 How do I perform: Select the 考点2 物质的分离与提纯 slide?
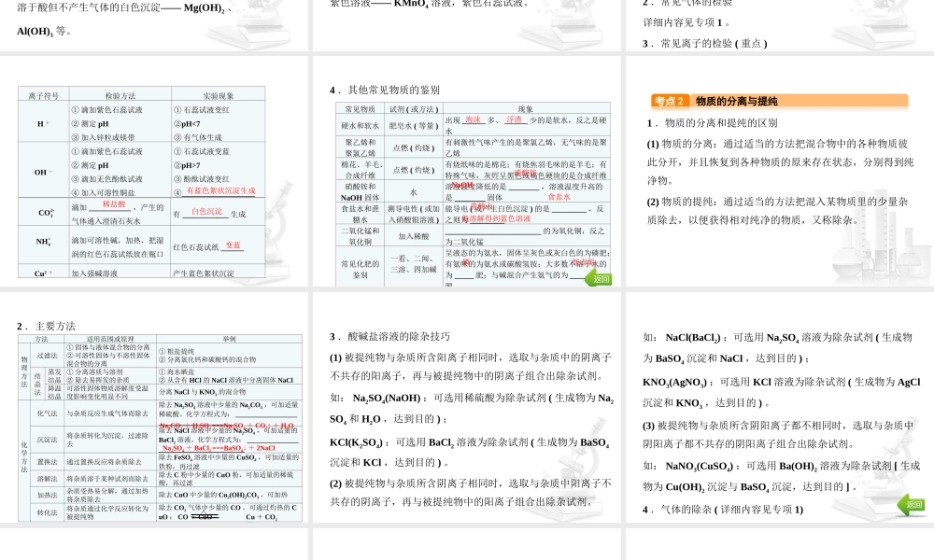[780, 172]
